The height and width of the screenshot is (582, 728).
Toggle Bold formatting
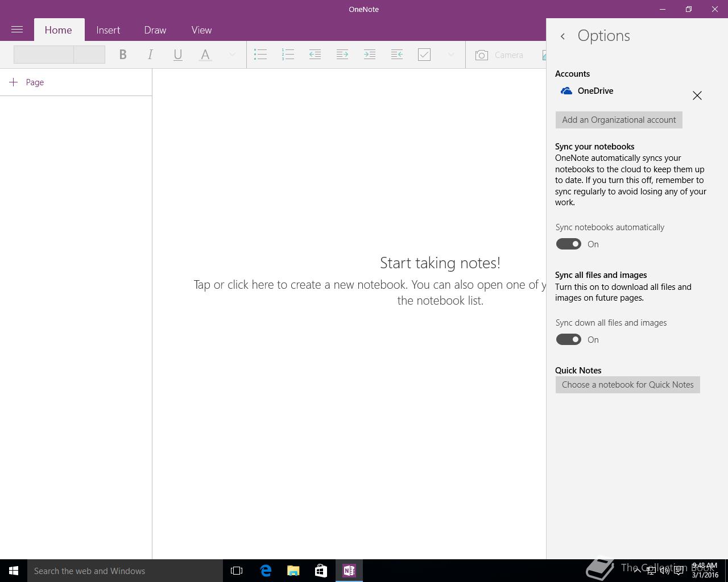click(123, 55)
